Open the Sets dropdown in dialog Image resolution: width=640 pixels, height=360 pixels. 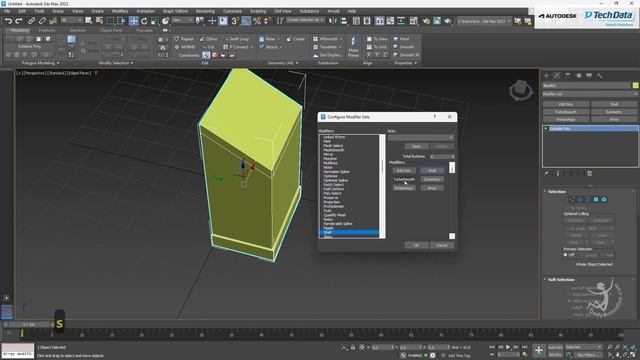point(421,138)
